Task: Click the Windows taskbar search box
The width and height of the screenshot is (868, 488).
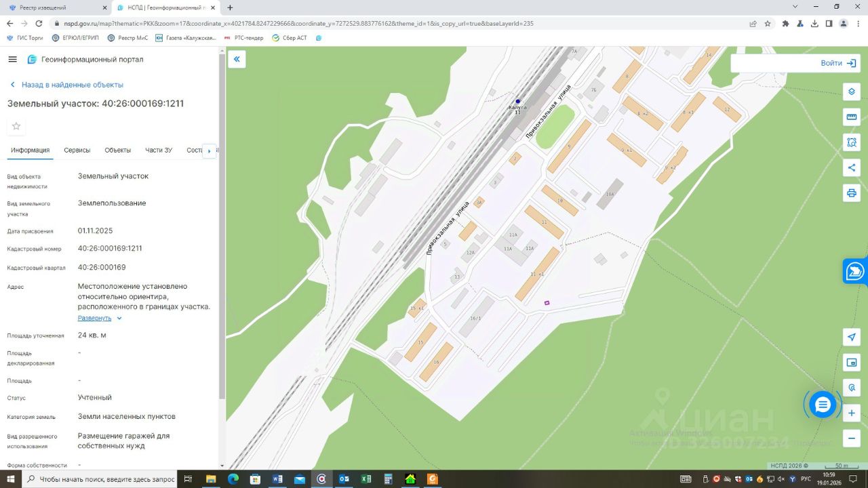Action: tap(100, 479)
